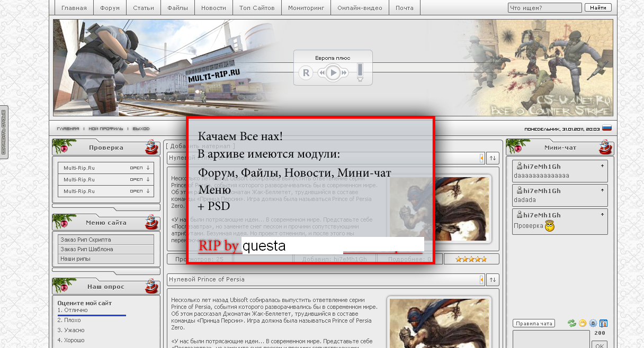This screenshot has width=644, height=348.
Task: Choose poll answer '4. Хорошо'
Action: (71, 340)
